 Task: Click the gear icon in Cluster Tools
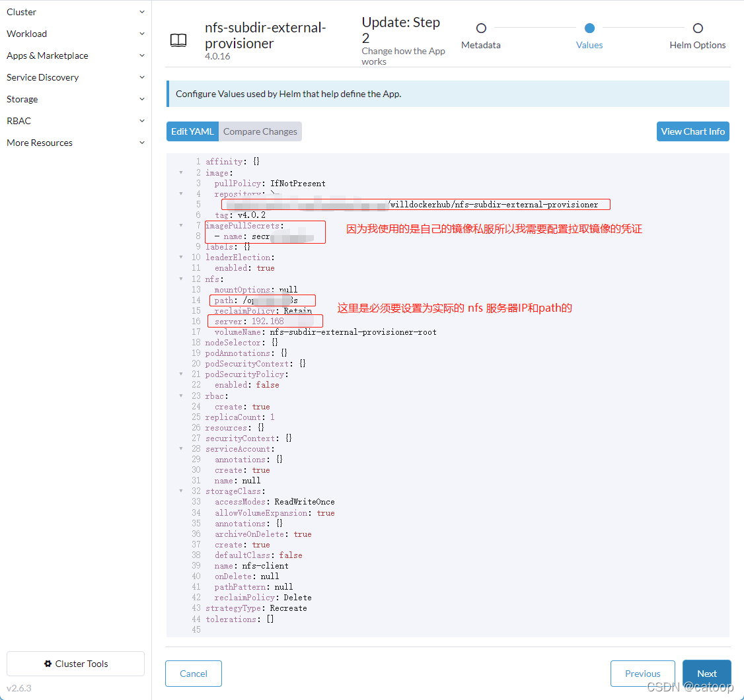click(48, 664)
